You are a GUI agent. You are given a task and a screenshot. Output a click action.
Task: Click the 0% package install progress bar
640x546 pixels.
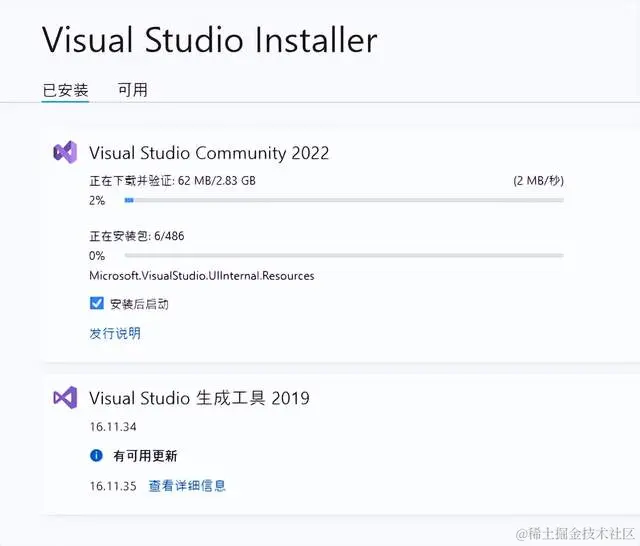[344, 255]
